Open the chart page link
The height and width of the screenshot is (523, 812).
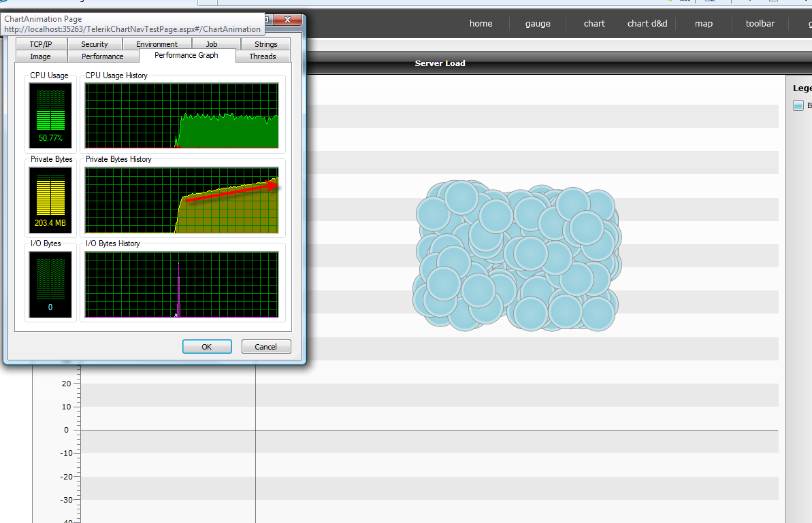click(594, 23)
